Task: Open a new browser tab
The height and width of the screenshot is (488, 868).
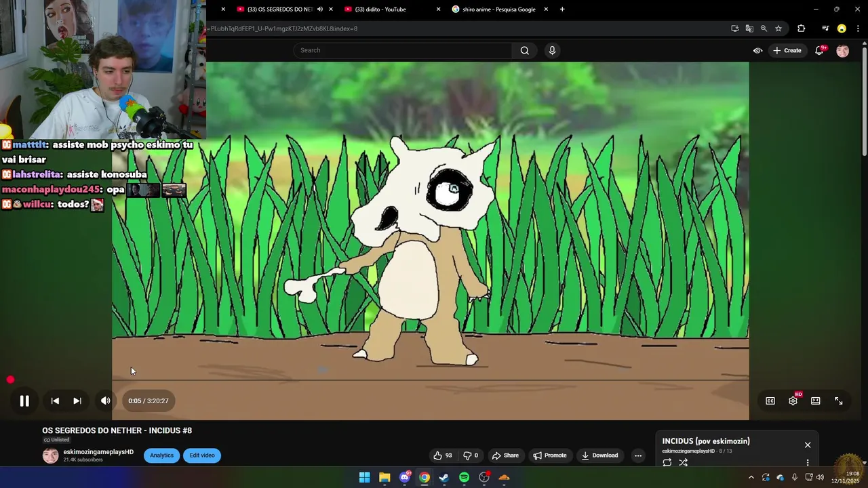Action: (x=562, y=9)
